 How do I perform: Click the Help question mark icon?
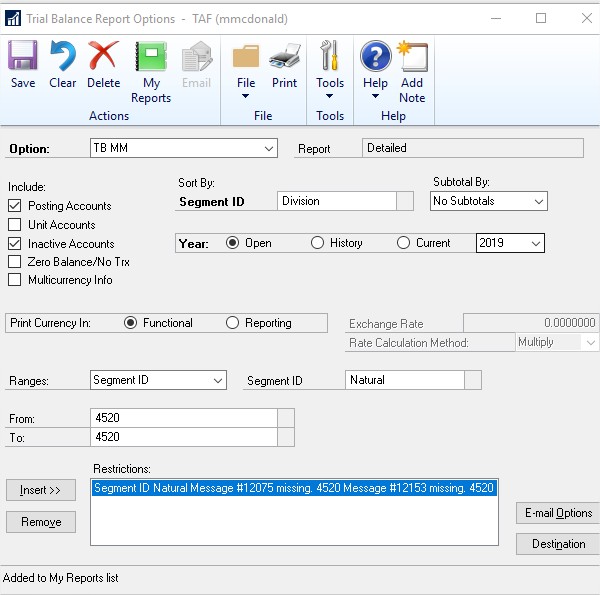point(375,56)
